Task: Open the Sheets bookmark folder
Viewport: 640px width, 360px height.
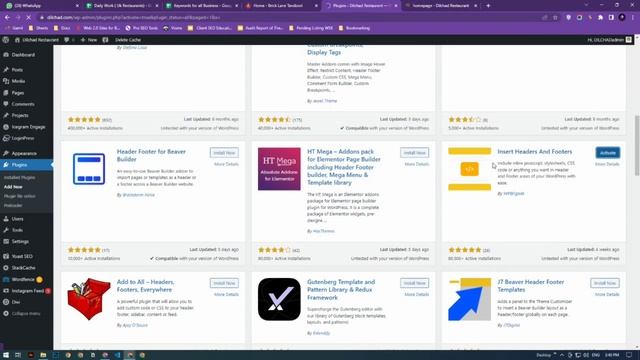Action: (39, 28)
